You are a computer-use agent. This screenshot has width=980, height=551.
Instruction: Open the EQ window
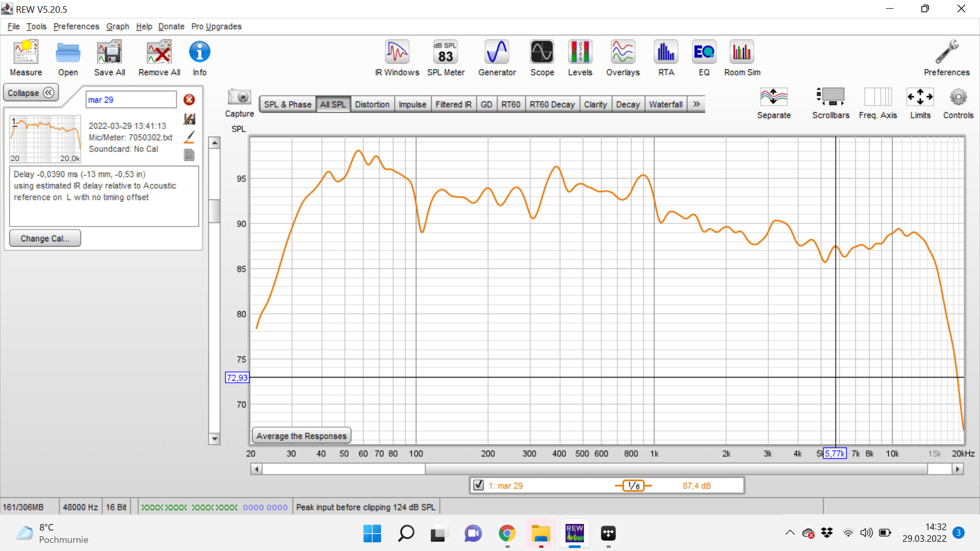pyautogui.click(x=704, y=52)
